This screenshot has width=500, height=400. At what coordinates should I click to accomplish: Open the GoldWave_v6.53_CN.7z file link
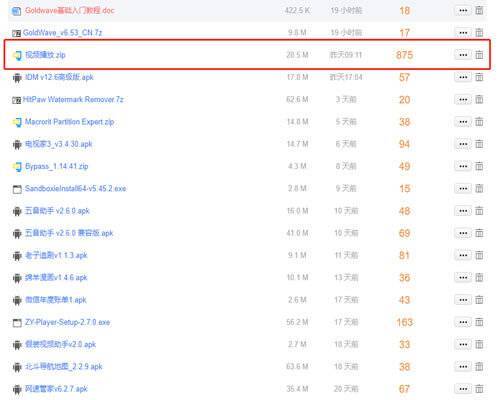coord(62,33)
